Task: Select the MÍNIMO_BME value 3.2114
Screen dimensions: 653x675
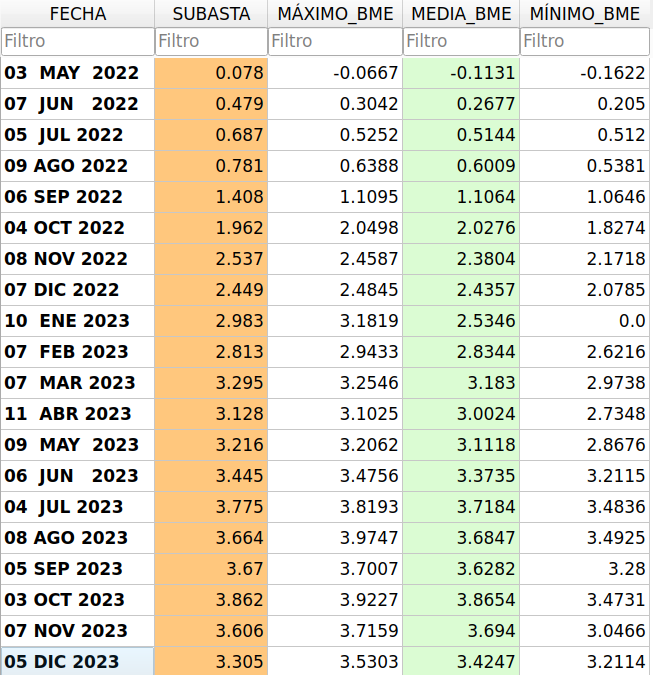Action: click(586, 661)
